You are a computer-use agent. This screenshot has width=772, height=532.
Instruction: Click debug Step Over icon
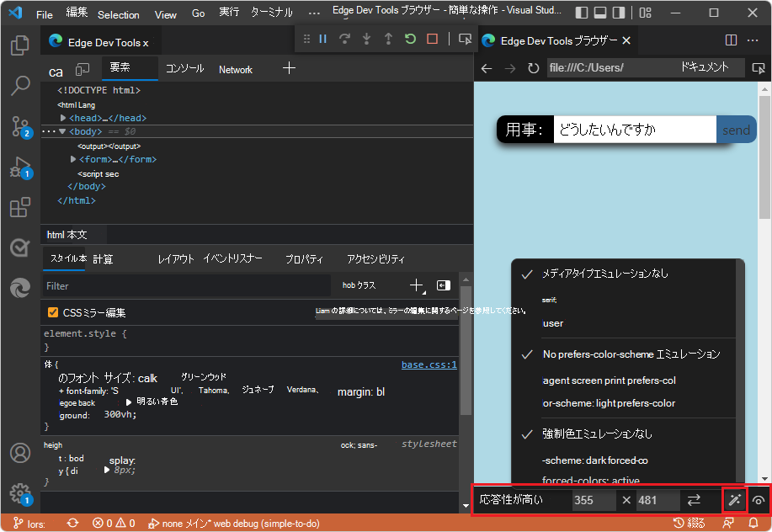(344, 39)
